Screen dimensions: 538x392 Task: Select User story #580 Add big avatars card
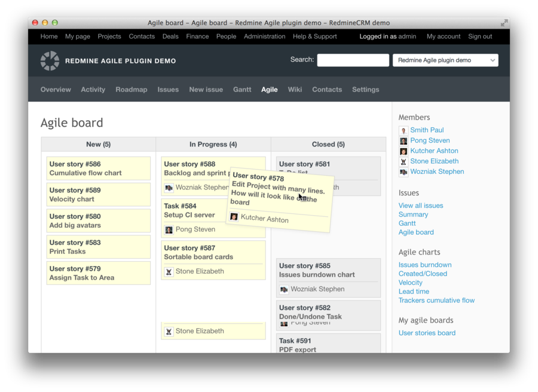point(99,221)
